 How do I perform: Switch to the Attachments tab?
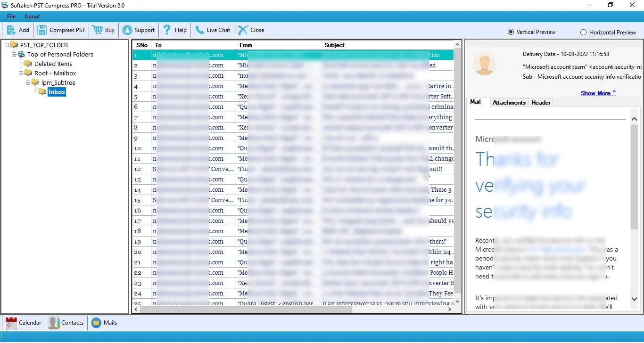point(509,102)
